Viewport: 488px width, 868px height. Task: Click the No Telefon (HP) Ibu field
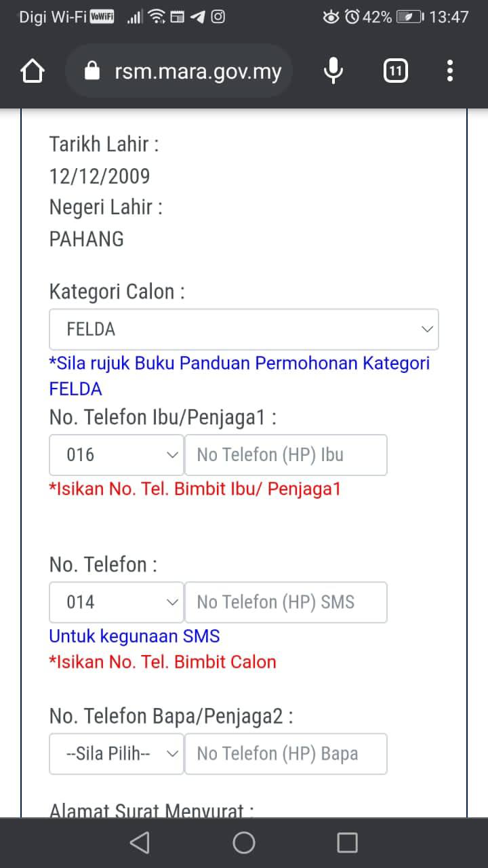tap(285, 454)
